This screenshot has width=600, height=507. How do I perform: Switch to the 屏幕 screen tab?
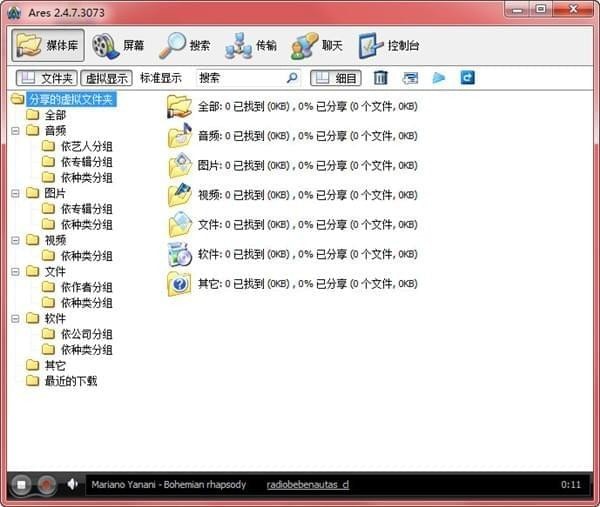click(118, 45)
